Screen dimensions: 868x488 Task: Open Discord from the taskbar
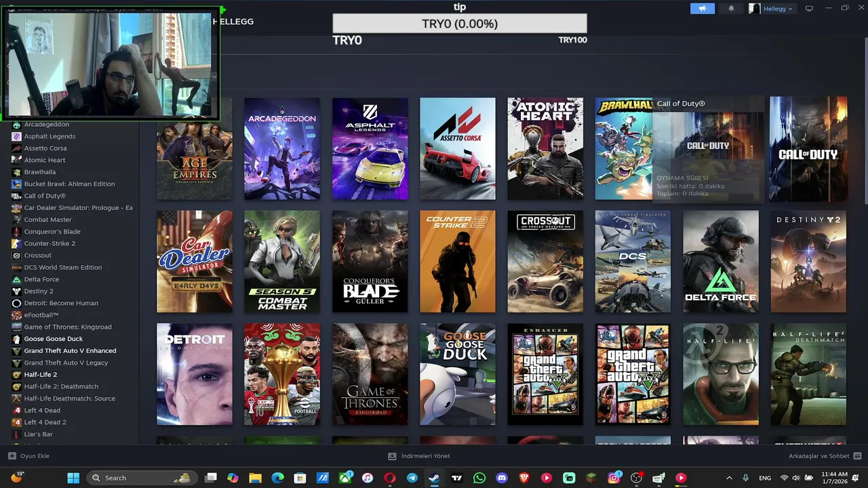pyautogui.click(x=502, y=478)
